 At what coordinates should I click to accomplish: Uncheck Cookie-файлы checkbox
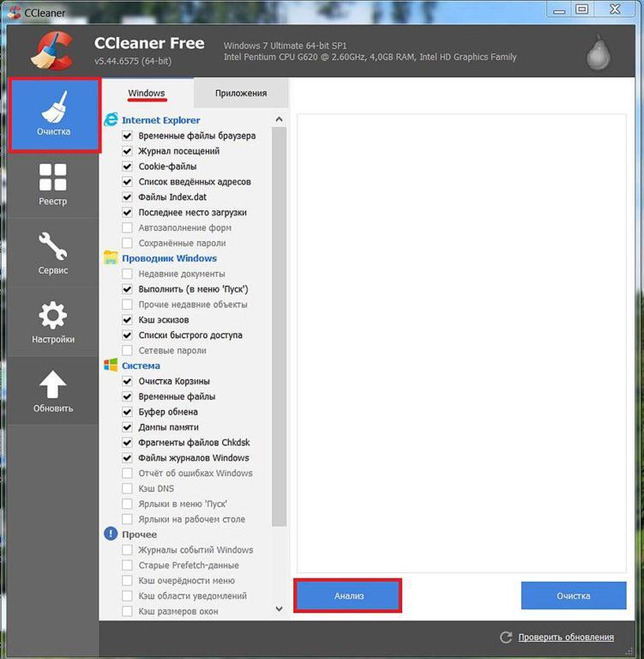pos(127,166)
